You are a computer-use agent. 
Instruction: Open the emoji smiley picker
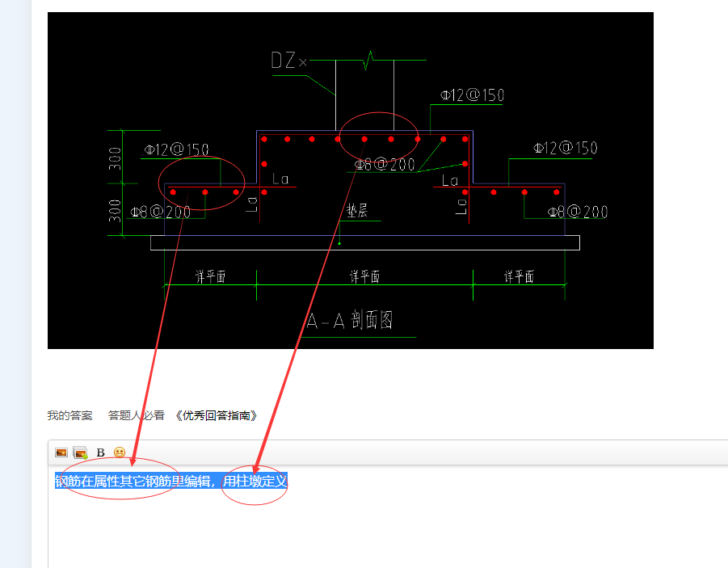120,452
